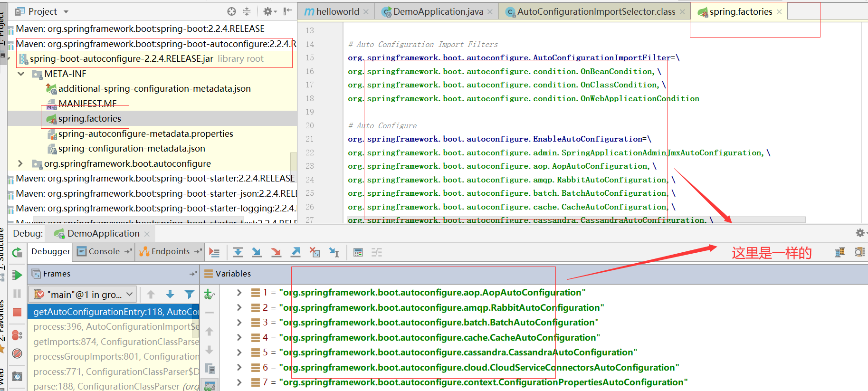Open spring-configuration-metadata.json file

click(132, 148)
